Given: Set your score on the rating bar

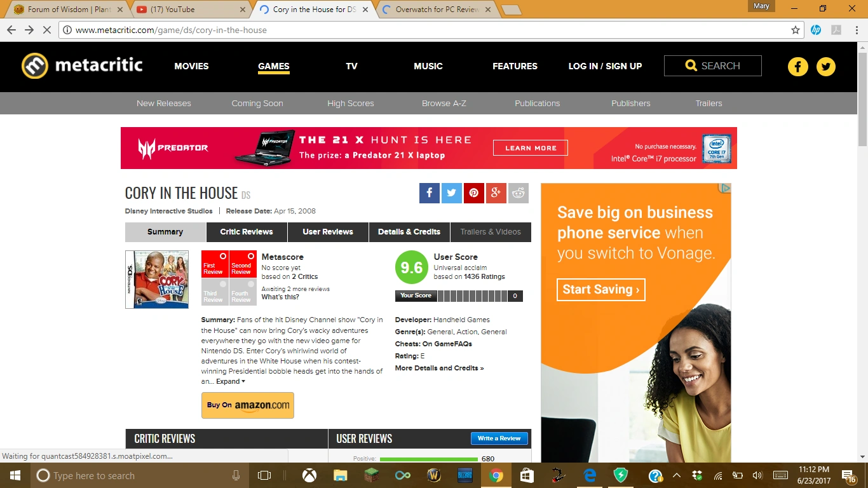Looking at the screenshot, I should 471,295.
